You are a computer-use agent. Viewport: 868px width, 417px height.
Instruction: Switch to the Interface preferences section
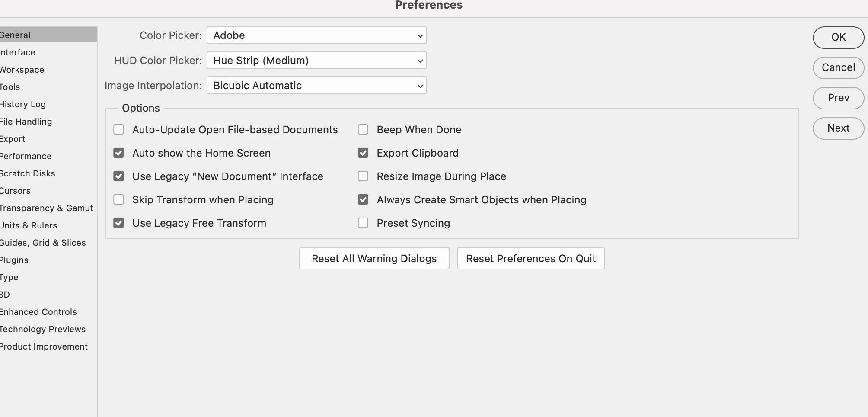(18, 52)
